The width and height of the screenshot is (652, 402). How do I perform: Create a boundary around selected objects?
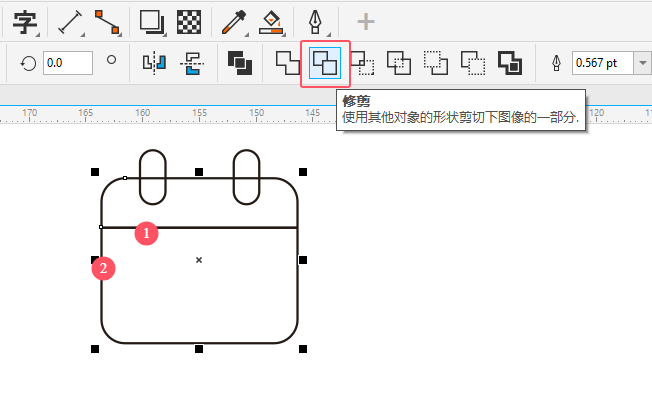[x=510, y=63]
